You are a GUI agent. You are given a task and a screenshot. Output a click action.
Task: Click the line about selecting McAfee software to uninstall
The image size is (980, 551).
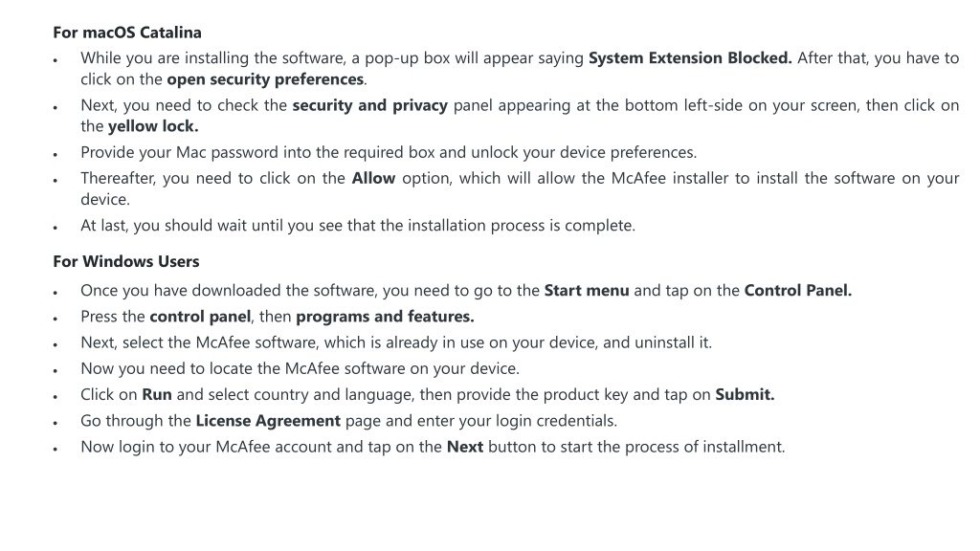[x=396, y=343]
